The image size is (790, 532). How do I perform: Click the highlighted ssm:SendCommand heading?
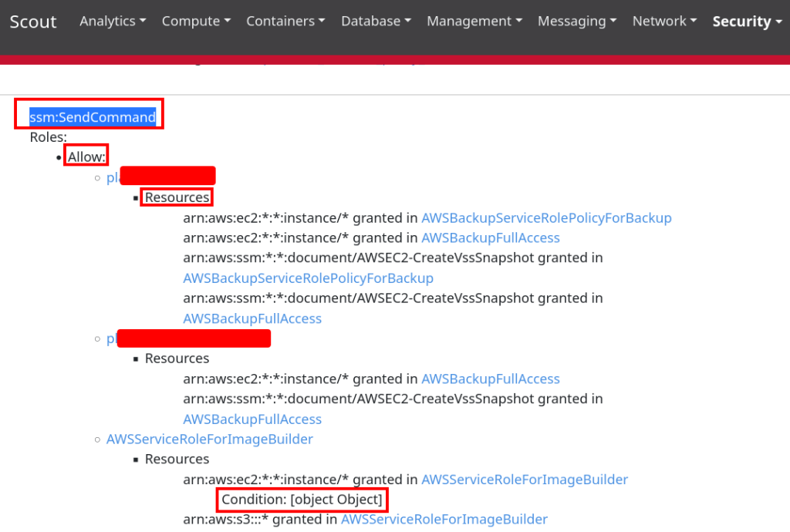pyautogui.click(x=93, y=117)
